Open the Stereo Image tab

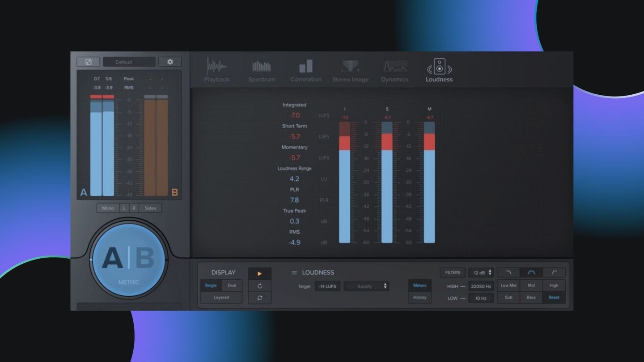tap(350, 71)
